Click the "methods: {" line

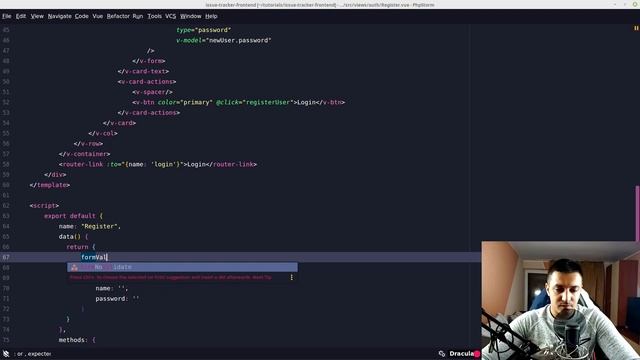(77, 340)
